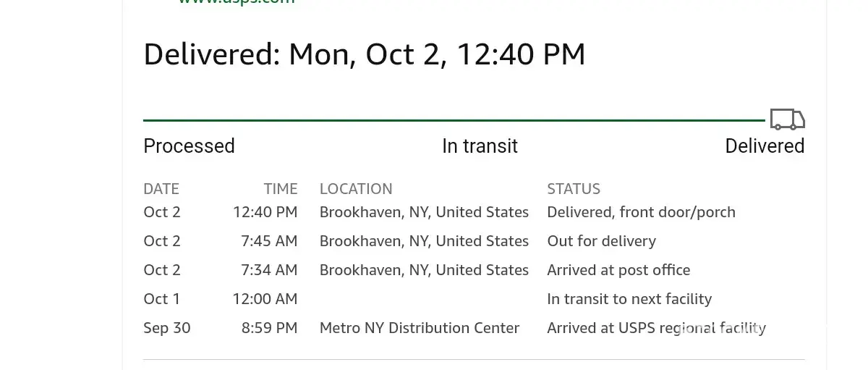This screenshot has height=370, width=868.
Task: Select the Arrived at post office status
Action: tap(618, 270)
